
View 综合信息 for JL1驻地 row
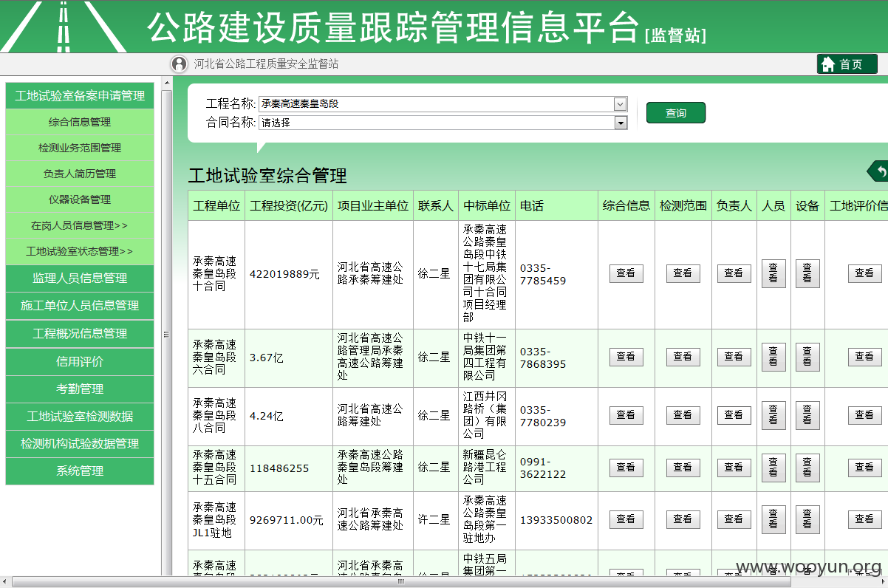click(626, 519)
